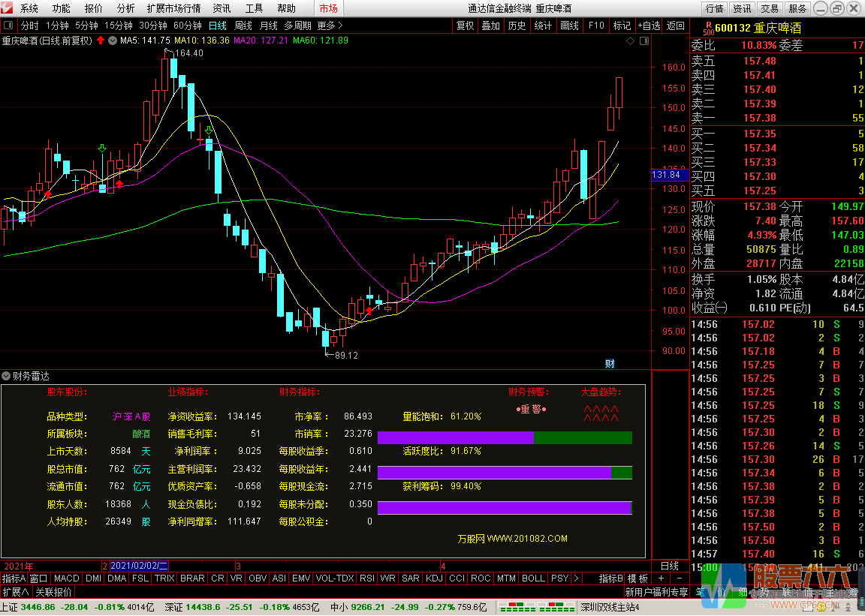Image resolution: width=865 pixels, height=616 pixels.
Task: Click the 获利筹码 progress bar
Action: coord(505,508)
